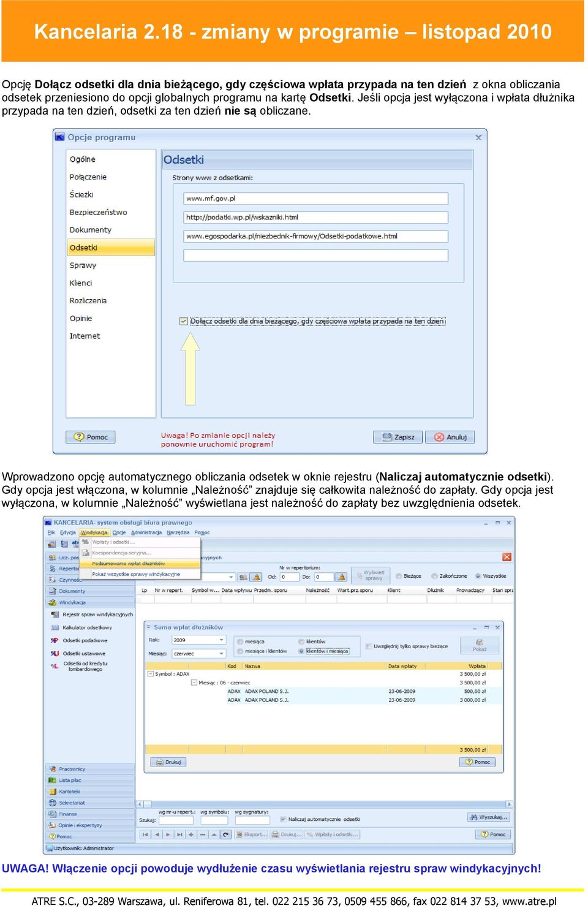Screen dimensions: 588x908
Task: Open the Opcje menu
Action: click(119, 532)
